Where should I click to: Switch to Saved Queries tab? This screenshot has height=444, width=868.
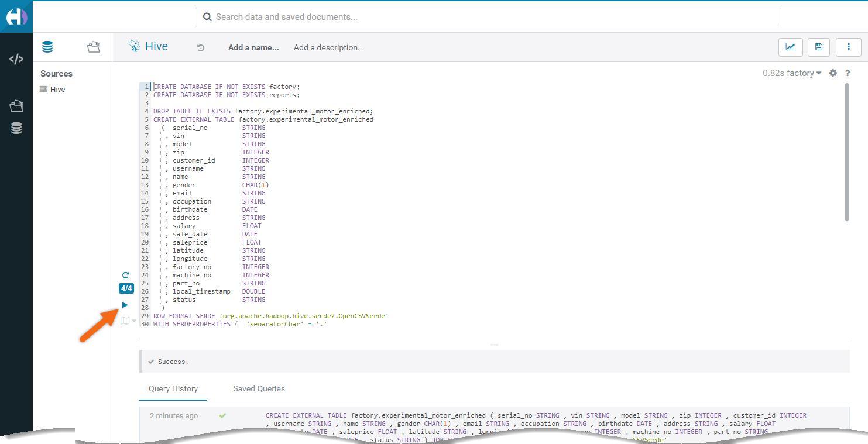pos(259,388)
